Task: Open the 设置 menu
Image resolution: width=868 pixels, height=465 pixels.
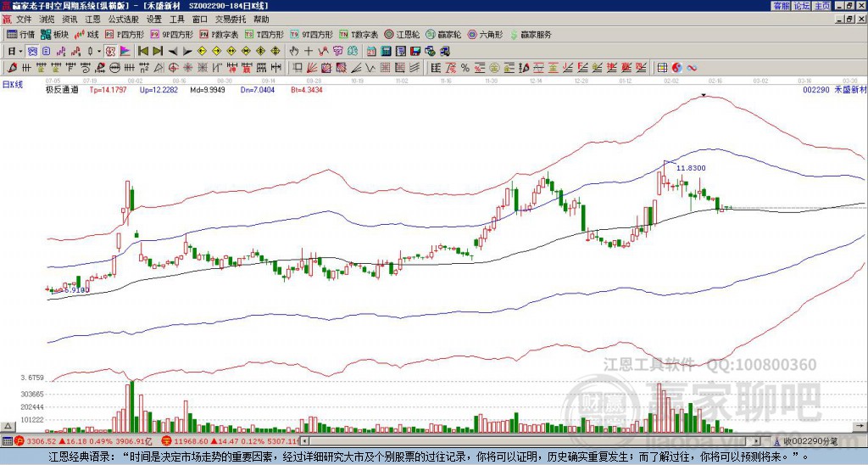Action: pos(154,20)
